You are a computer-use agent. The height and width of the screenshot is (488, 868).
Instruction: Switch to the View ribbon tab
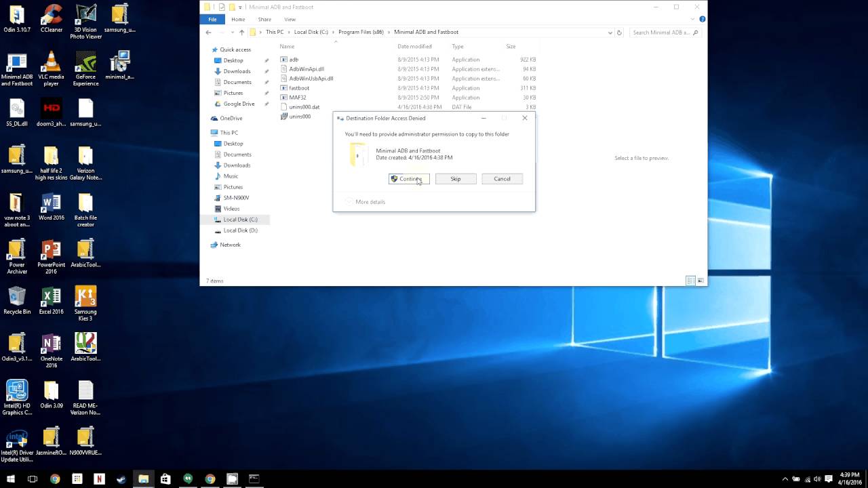click(290, 20)
